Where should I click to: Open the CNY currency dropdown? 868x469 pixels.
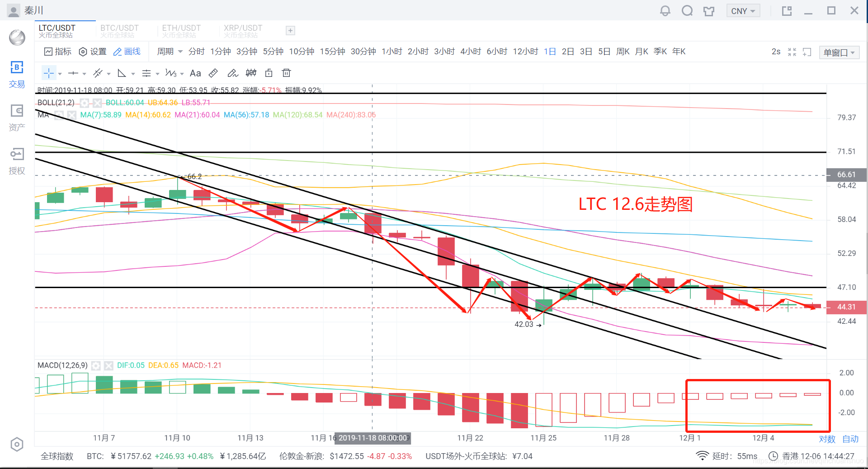(743, 11)
